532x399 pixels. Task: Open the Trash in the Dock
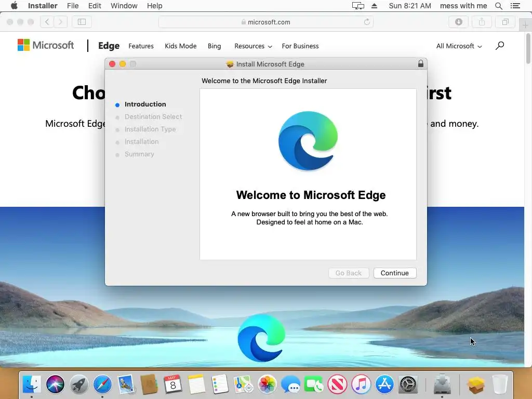pyautogui.click(x=499, y=384)
